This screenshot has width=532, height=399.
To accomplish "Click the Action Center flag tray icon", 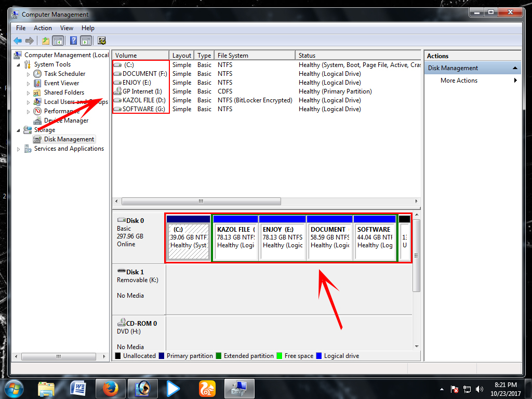I will pyautogui.click(x=454, y=389).
